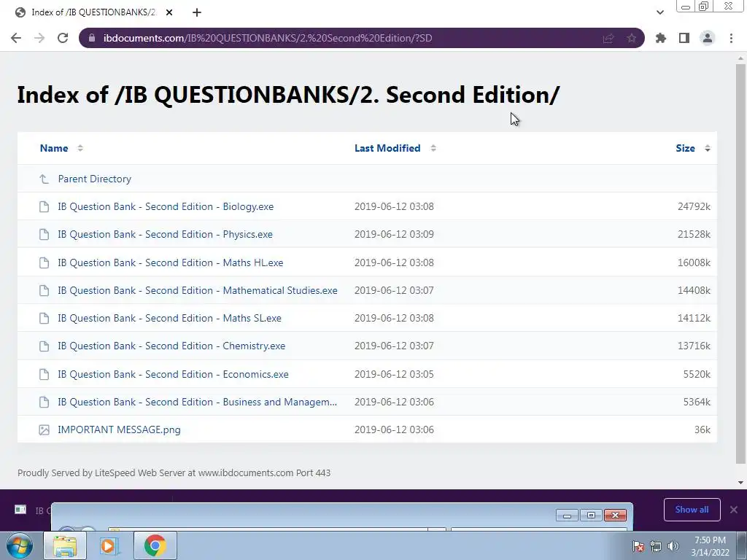Click the LiteSpeed Web Server footer text
The height and width of the screenshot is (560, 747).
(174, 472)
